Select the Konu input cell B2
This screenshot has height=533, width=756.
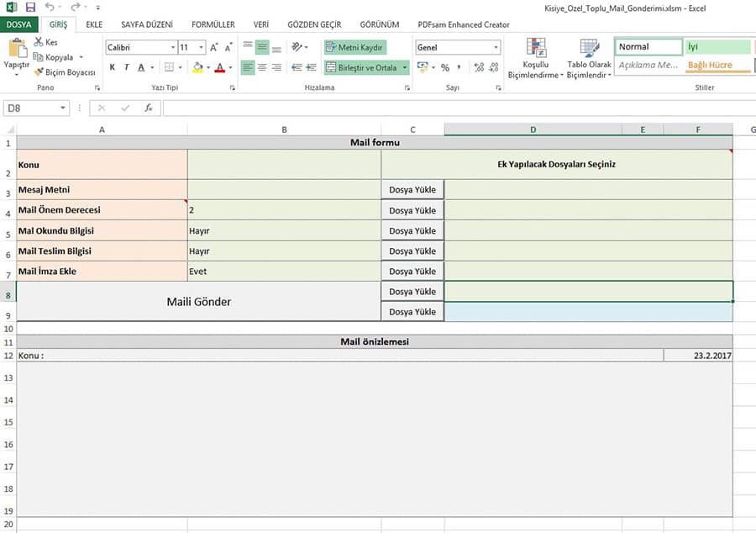pyautogui.click(x=284, y=165)
